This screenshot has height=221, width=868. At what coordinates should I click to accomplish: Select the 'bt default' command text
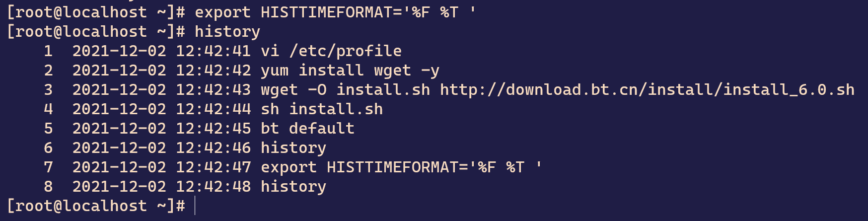click(307, 128)
